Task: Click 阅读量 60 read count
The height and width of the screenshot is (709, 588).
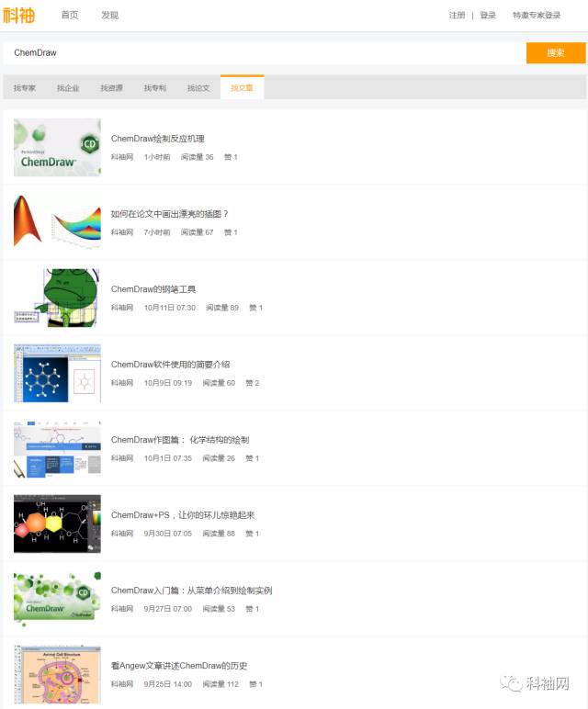Action: [x=219, y=383]
